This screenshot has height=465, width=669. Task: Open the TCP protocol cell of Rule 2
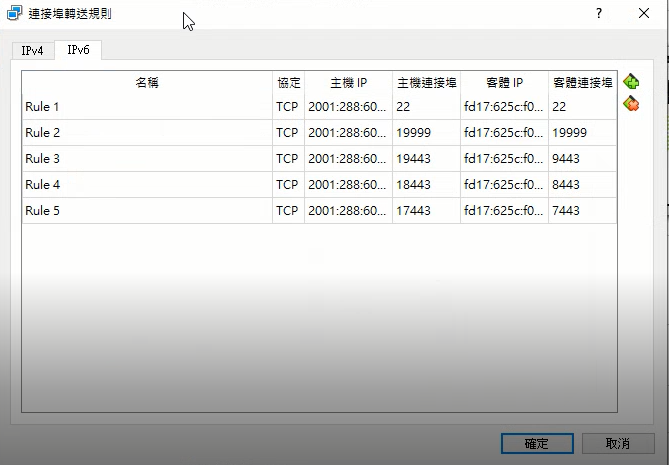288,133
